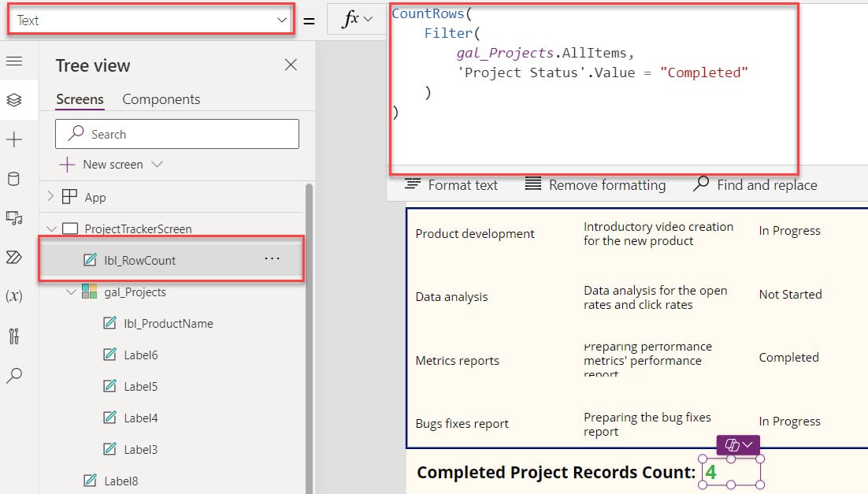Viewport: 868px width, 494px height.
Task: Click inside the CountRows formula editor
Action: [x=594, y=88]
